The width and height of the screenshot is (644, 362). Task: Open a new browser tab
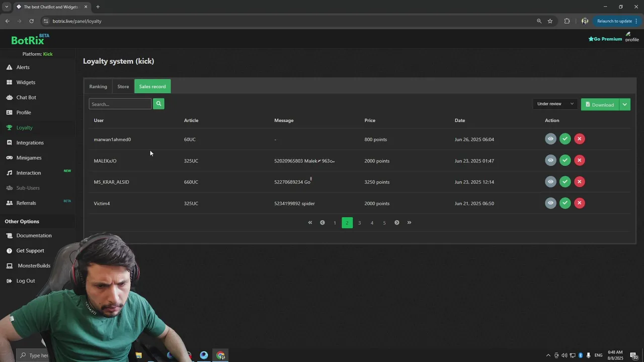tap(98, 7)
